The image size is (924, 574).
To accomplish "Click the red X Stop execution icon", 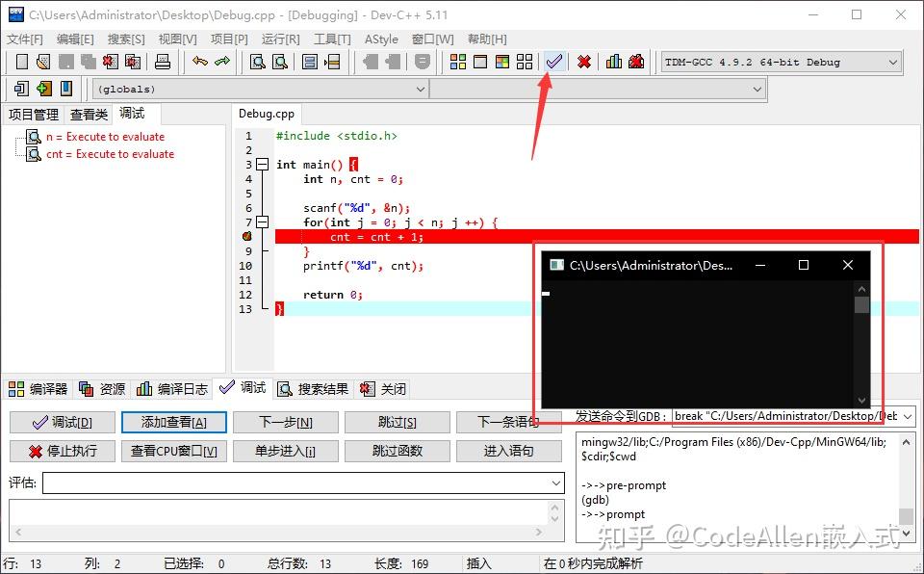I will [x=584, y=62].
